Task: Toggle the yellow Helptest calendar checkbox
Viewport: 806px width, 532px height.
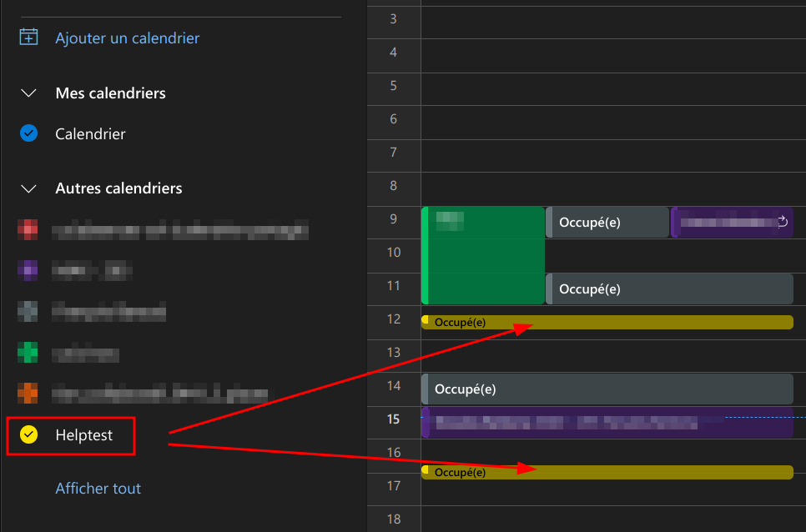Action: [28, 434]
